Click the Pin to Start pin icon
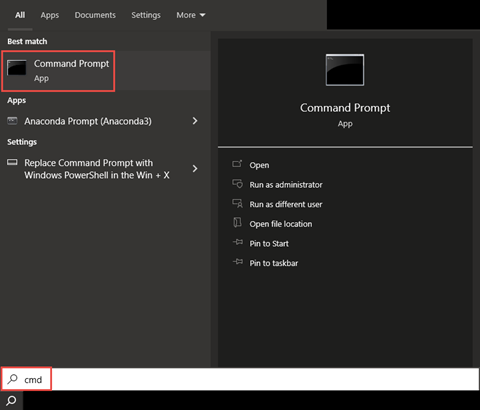The height and width of the screenshot is (410, 480). tap(238, 242)
